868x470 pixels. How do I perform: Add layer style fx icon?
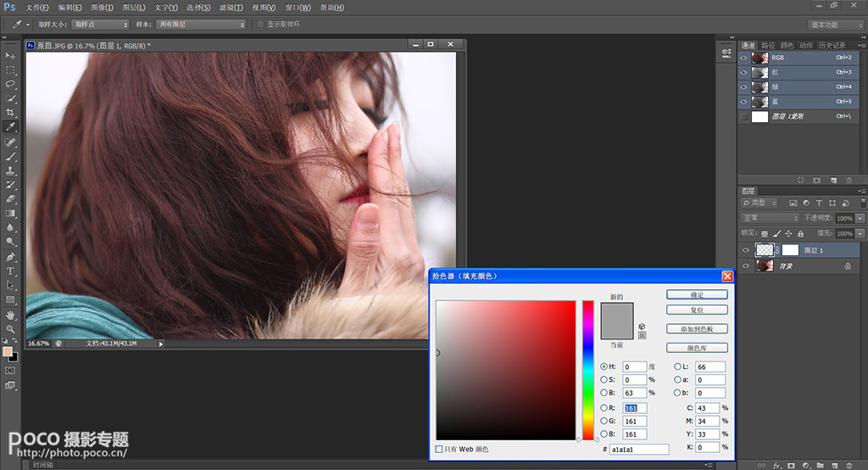click(x=776, y=466)
